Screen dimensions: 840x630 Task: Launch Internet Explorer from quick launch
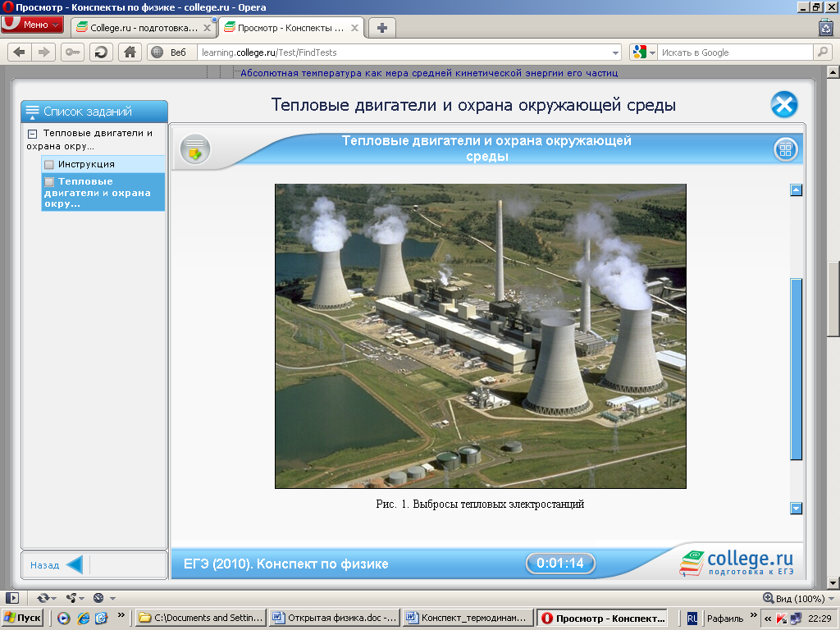(83, 619)
